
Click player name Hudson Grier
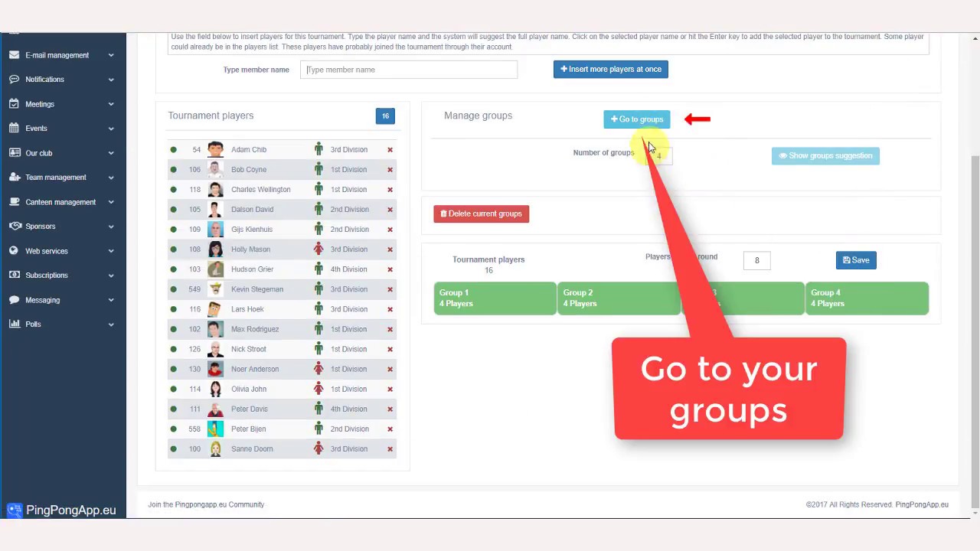tap(252, 269)
